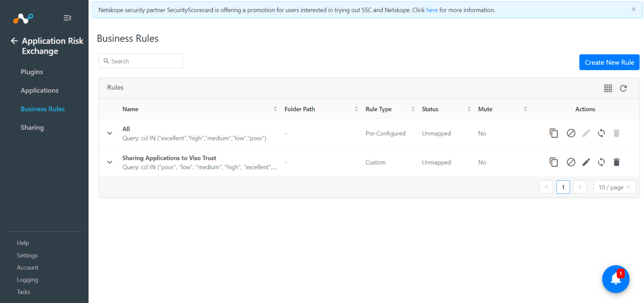Image resolution: width=644 pixels, height=303 pixels.
Task: Click the Create New Rule button
Action: [609, 62]
